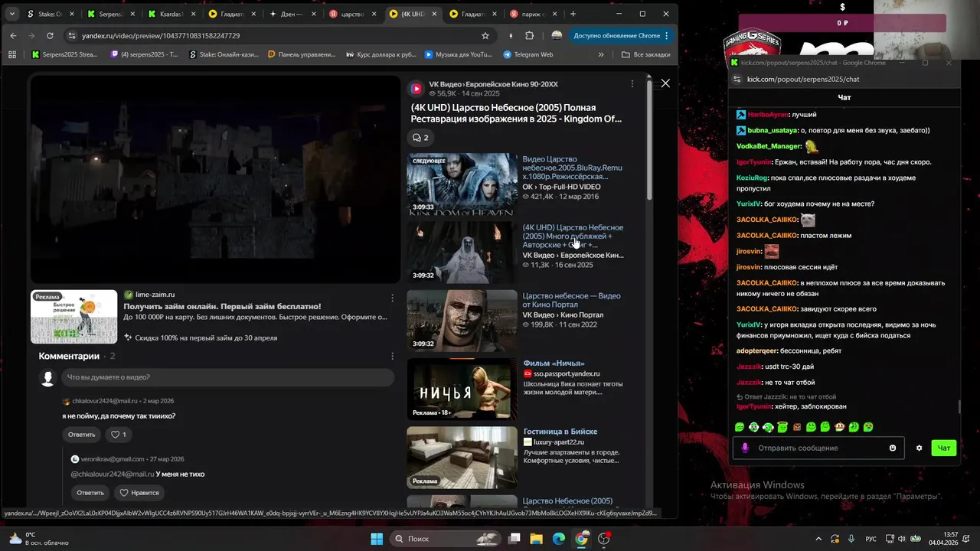Open the Chrome three-dot menu

tap(666, 35)
